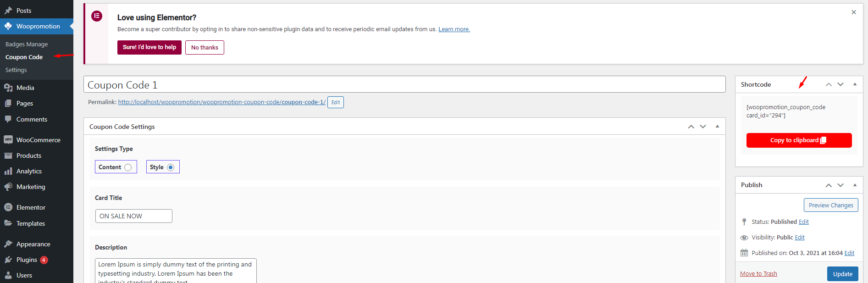The image size is (868, 283).
Task: Click the Marketing megaphone icon
Action: pos(8,187)
